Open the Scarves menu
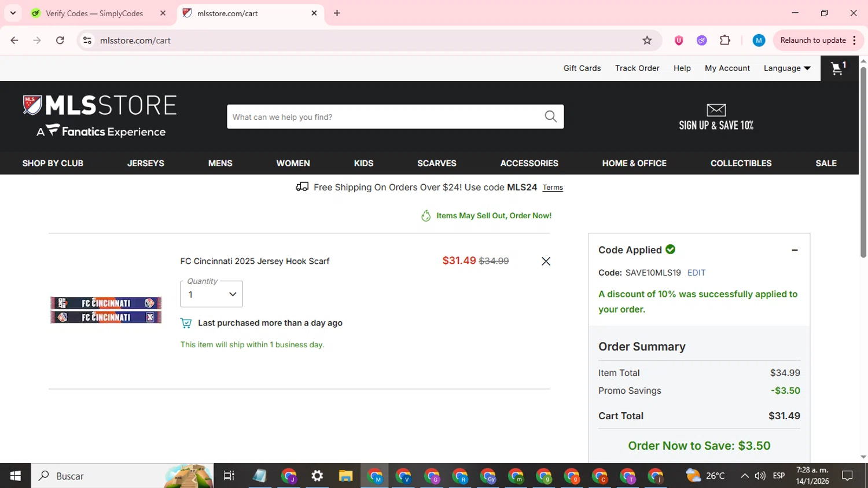868x488 pixels. point(437,163)
